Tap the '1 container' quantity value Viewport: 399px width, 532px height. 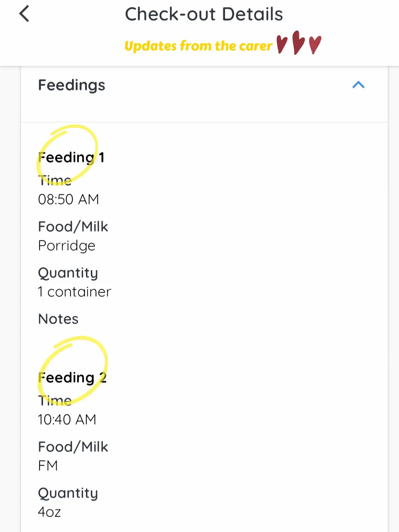[74, 292]
